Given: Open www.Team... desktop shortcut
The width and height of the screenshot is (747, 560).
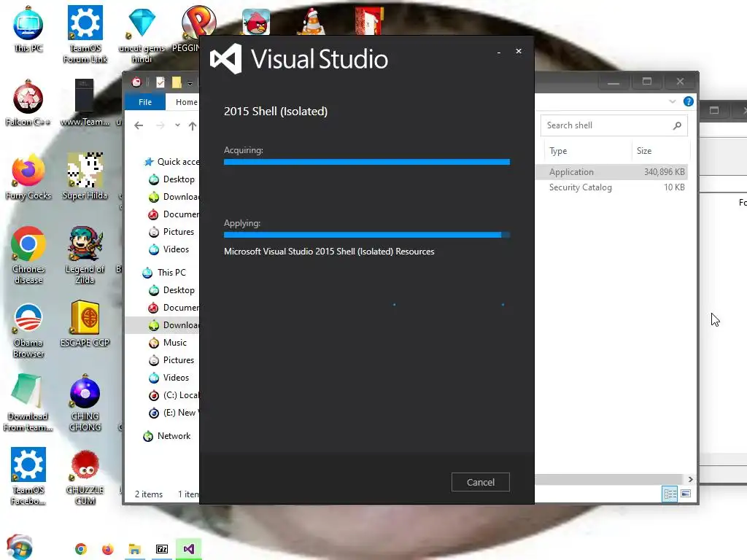Looking at the screenshot, I should pyautogui.click(x=85, y=104).
